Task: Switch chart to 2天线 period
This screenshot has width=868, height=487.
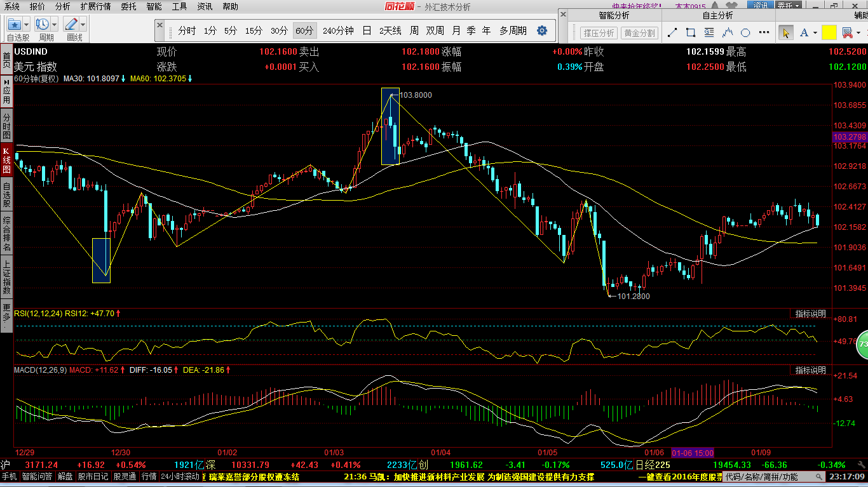Action: [x=390, y=30]
